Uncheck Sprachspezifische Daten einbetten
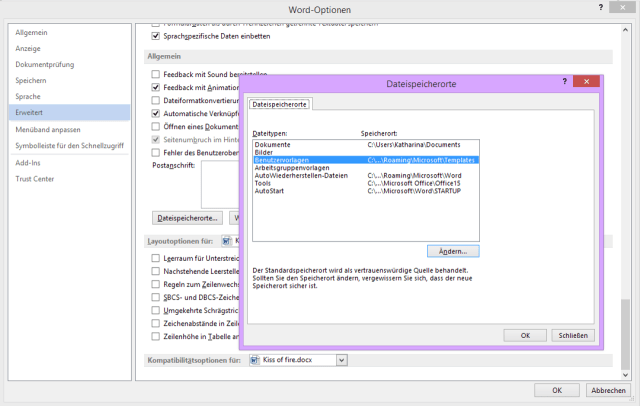 155,36
